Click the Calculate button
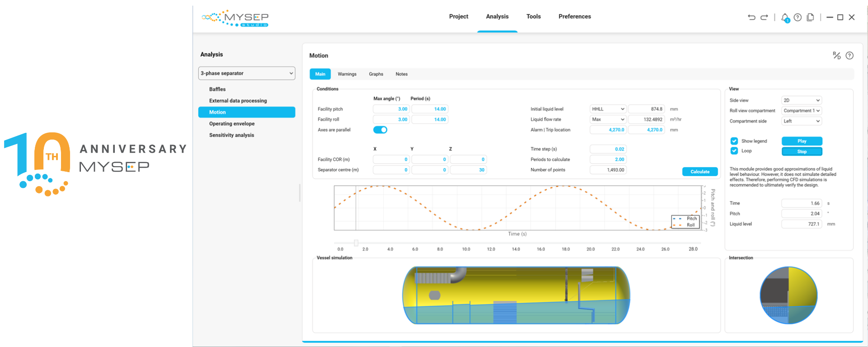This screenshot has height=347, width=868. (x=700, y=172)
